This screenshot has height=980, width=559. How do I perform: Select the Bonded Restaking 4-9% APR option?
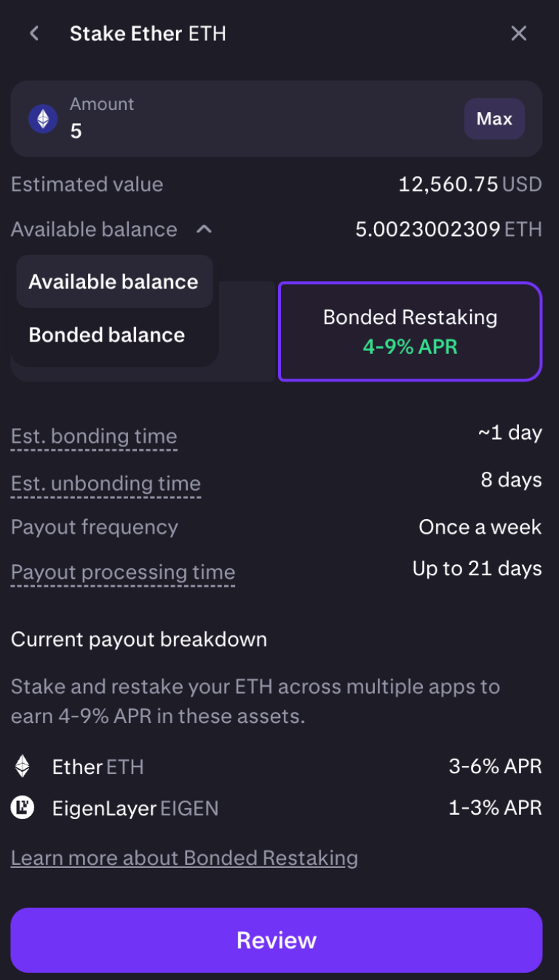[x=409, y=331]
